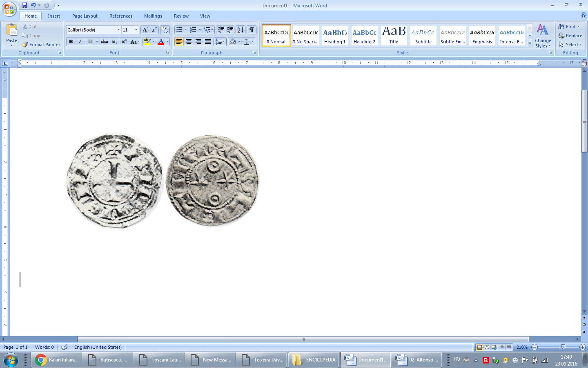Click the Bullets list icon

pyautogui.click(x=178, y=30)
